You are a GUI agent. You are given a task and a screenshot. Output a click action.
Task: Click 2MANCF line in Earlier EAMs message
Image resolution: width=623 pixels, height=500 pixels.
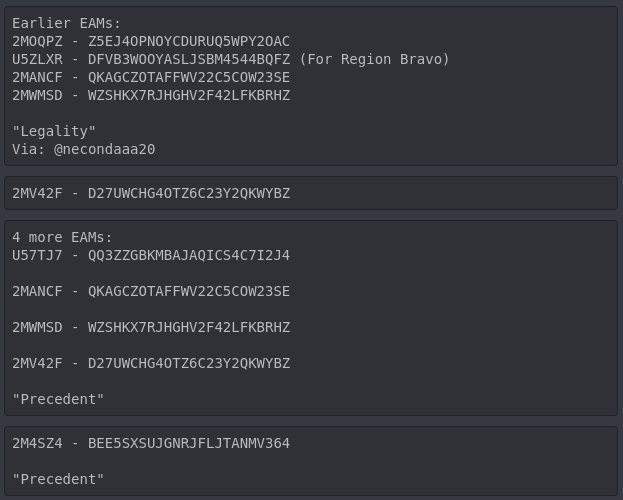coord(150,77)
